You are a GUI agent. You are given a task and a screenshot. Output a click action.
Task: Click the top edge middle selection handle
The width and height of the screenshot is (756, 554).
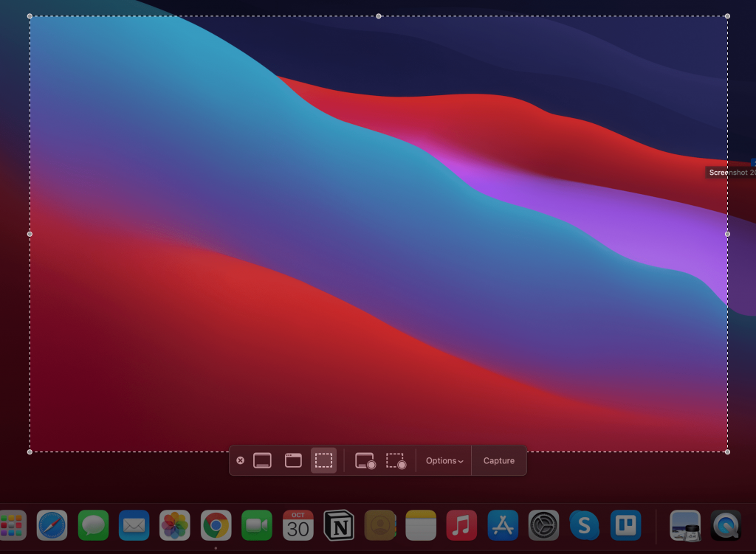[379, 16]
